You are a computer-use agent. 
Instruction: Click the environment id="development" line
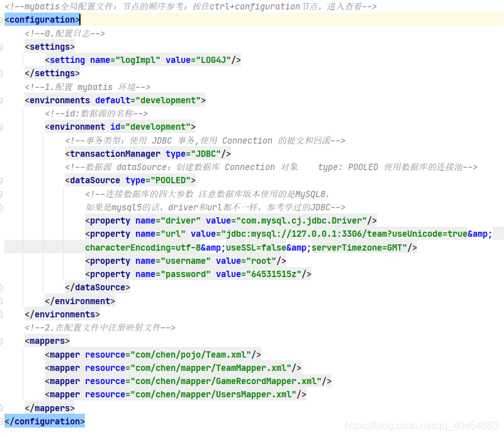[x=120, y=127]
